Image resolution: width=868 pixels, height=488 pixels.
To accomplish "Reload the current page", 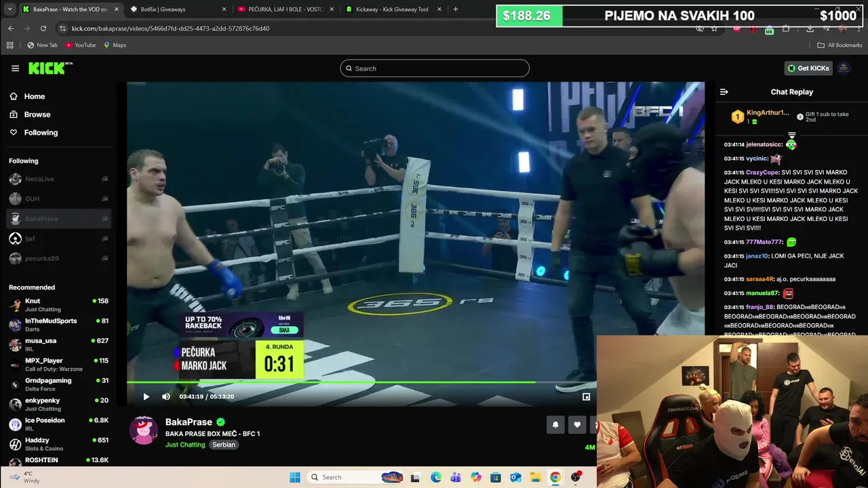I will pyautogui.click(x=43, y=28).
